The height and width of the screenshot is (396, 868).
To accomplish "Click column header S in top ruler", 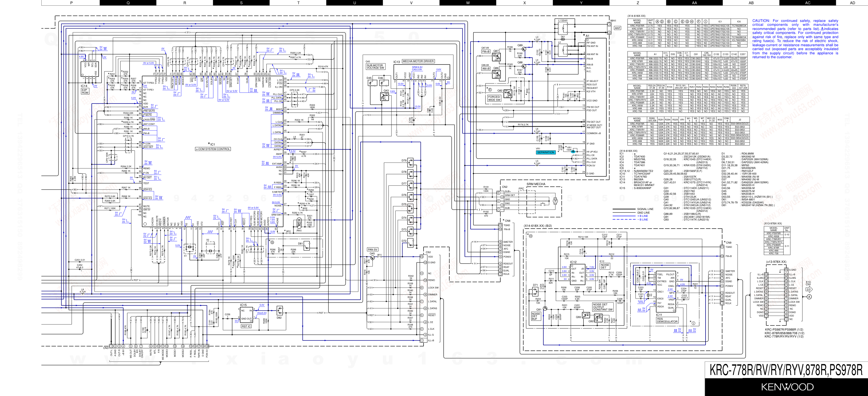I will coord(241,3).
